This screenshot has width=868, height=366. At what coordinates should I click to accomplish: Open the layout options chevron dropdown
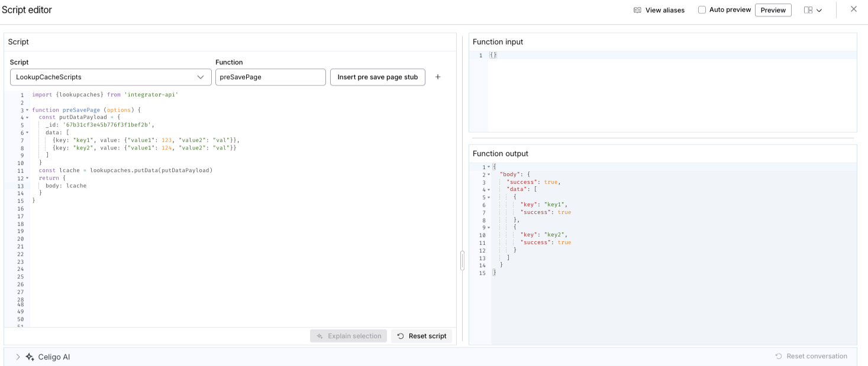pos(820,10)
